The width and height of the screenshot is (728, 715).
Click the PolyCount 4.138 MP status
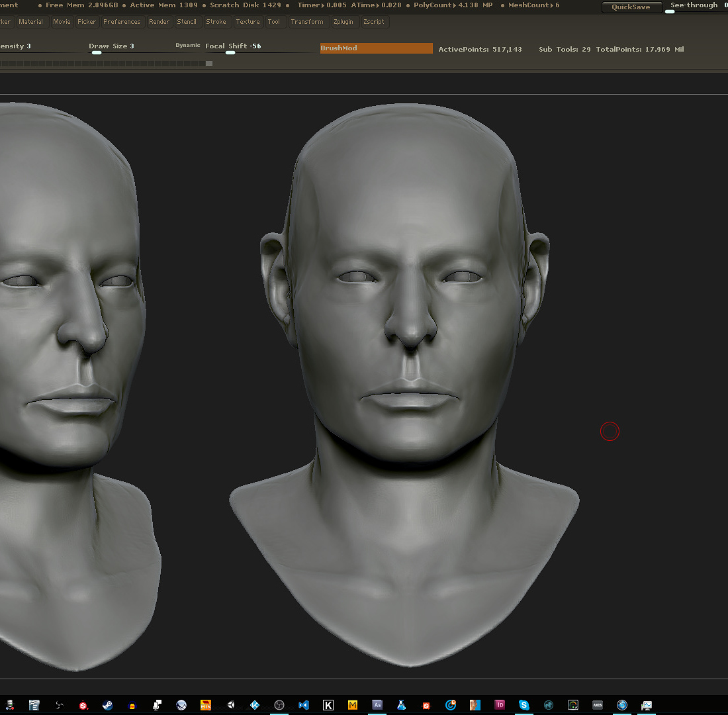tap(453, 5)
